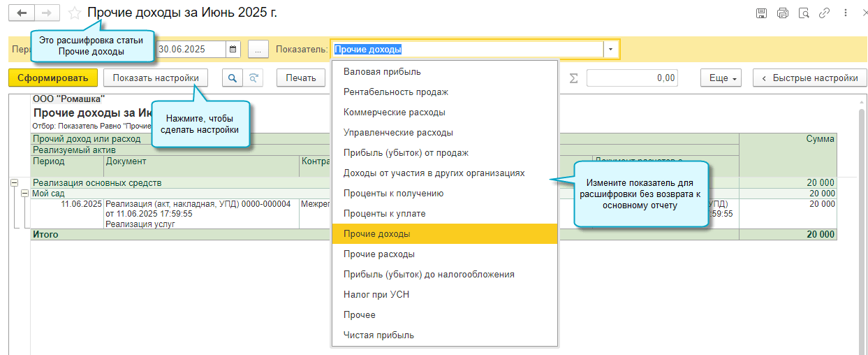Viewport: 868px width, 355px height.
Task: Click the sum field showing 0,00
Action: [x=632, y=78]
